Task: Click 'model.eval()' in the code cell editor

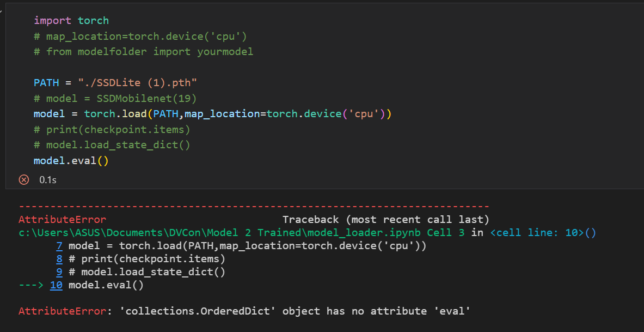Action: coord(71,161)
